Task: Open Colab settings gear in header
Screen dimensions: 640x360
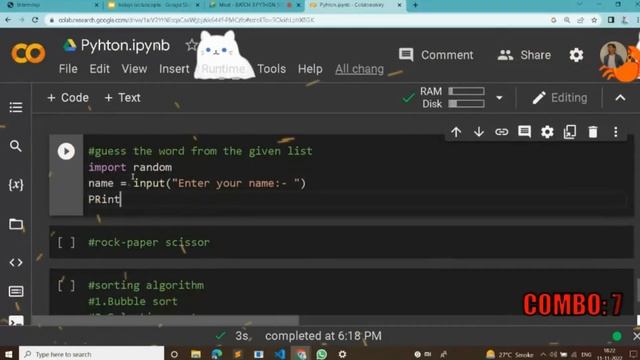Action: [576, 55]
